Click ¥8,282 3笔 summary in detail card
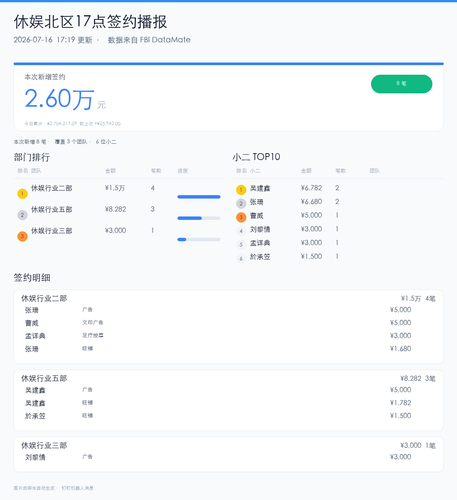Screen dimensions: 457x500 (x=418, y=379)
